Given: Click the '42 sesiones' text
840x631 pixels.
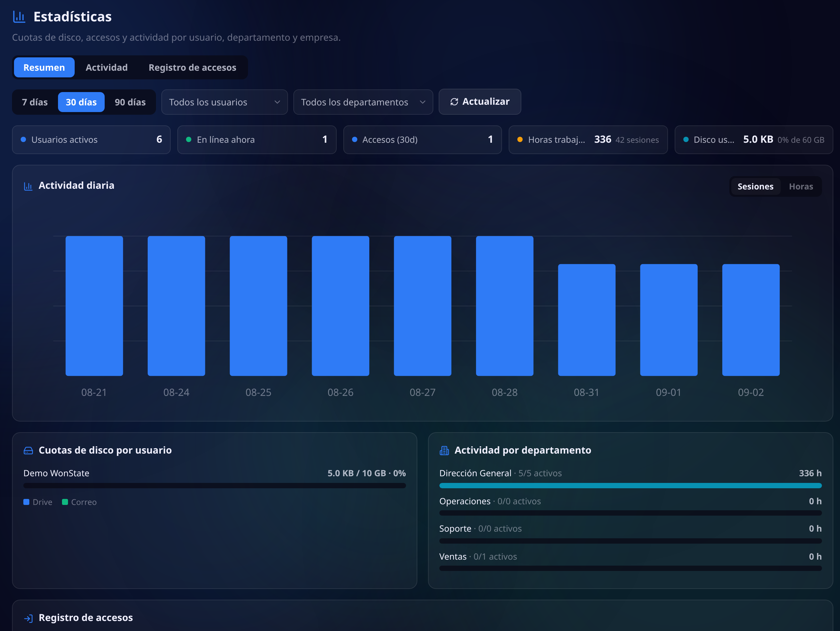Looking at the screenshot, I should tap(637, 140).
